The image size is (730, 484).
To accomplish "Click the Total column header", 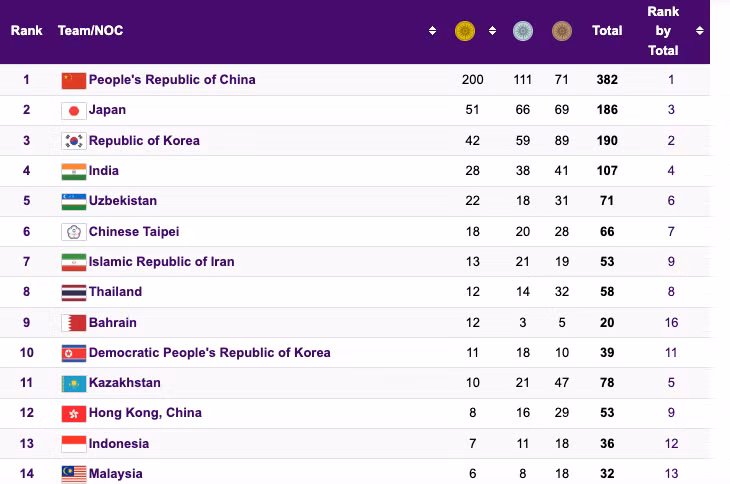I will click(x=607, y=31).
